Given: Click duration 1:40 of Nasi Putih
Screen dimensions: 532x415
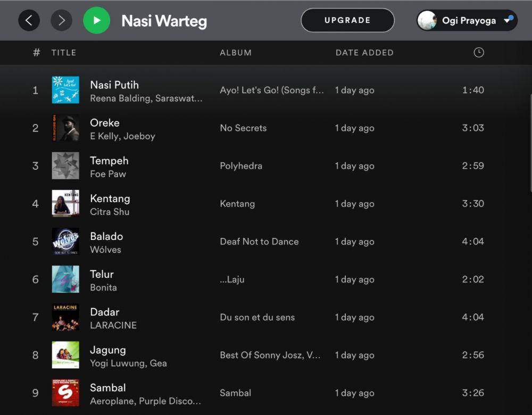Looking at the screenshot, I should 473,90.
